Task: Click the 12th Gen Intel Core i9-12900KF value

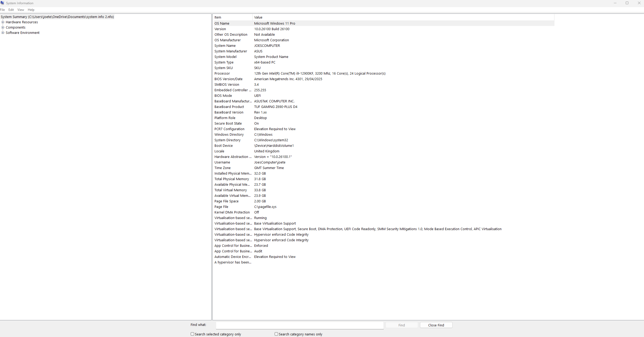Action: click(320, 74)
